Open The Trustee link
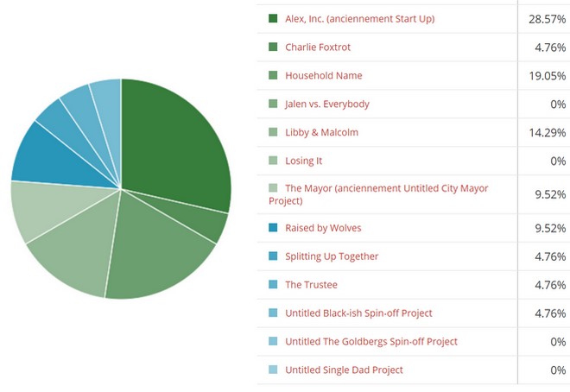 coord(311,285)
